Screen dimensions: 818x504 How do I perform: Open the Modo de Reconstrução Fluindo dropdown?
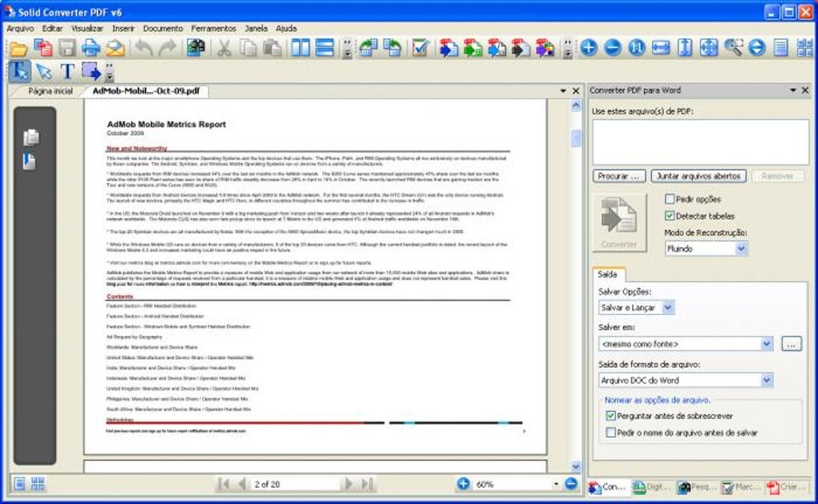pyautogui.click(x=741, y=248)
